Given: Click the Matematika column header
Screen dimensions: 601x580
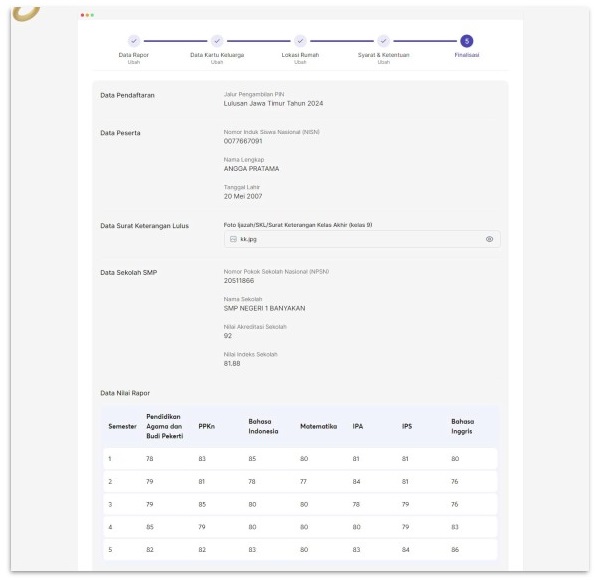Looking at the screenshot, I should click(x=319, y=426).
